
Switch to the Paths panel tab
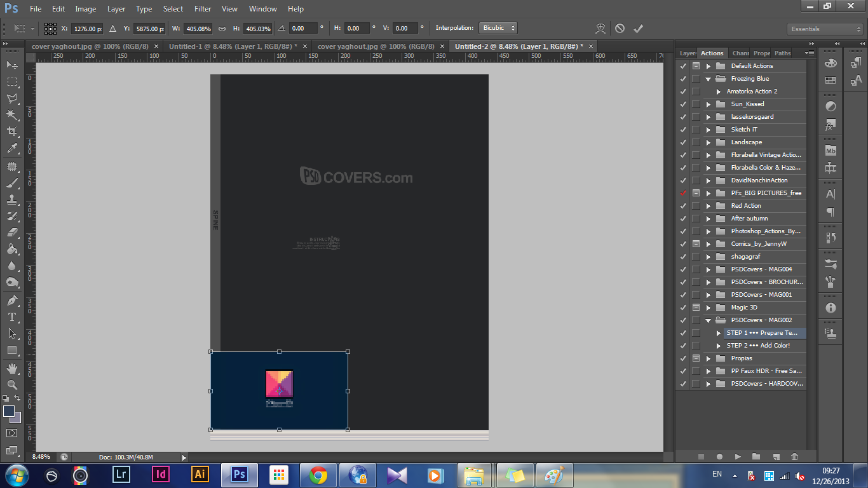[x=783, y=53]
